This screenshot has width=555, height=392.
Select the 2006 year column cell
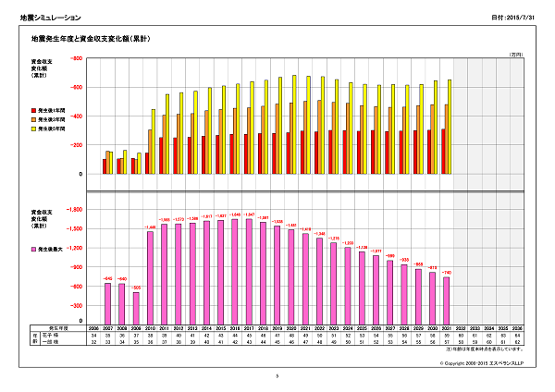93,327
